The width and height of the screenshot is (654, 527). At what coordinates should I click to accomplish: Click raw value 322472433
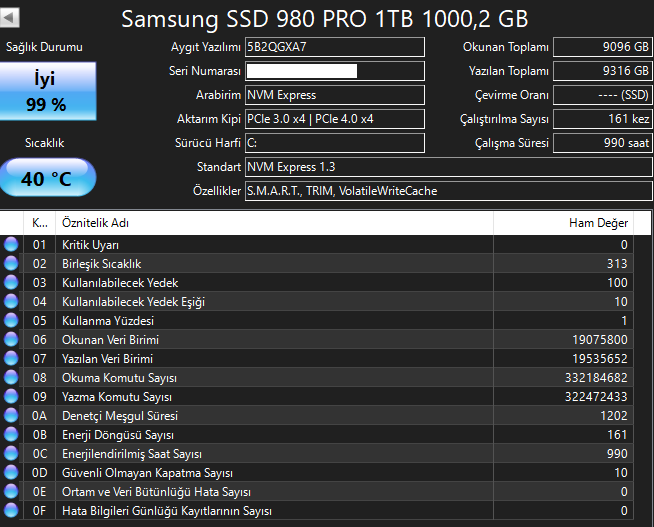click(596, 397)
